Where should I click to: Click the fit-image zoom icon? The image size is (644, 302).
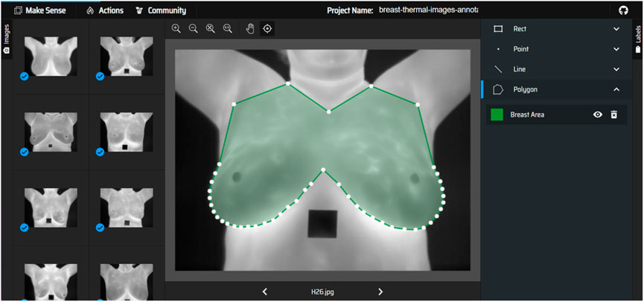[211, 28]
